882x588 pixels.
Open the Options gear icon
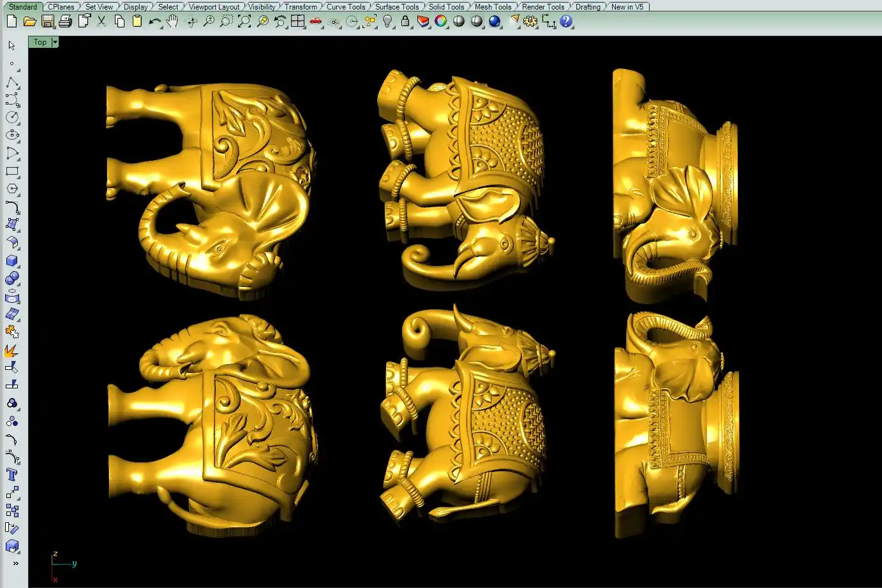coord(530,22)
